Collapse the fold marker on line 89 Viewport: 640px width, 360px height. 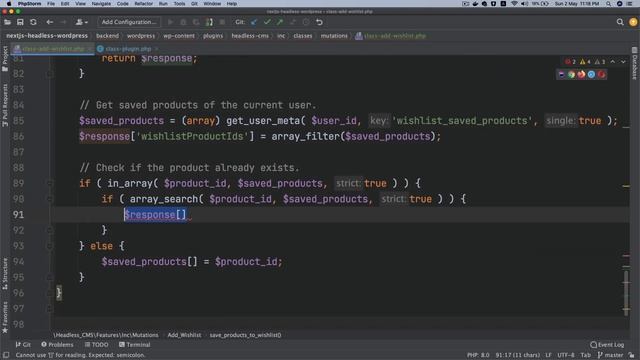50,183
